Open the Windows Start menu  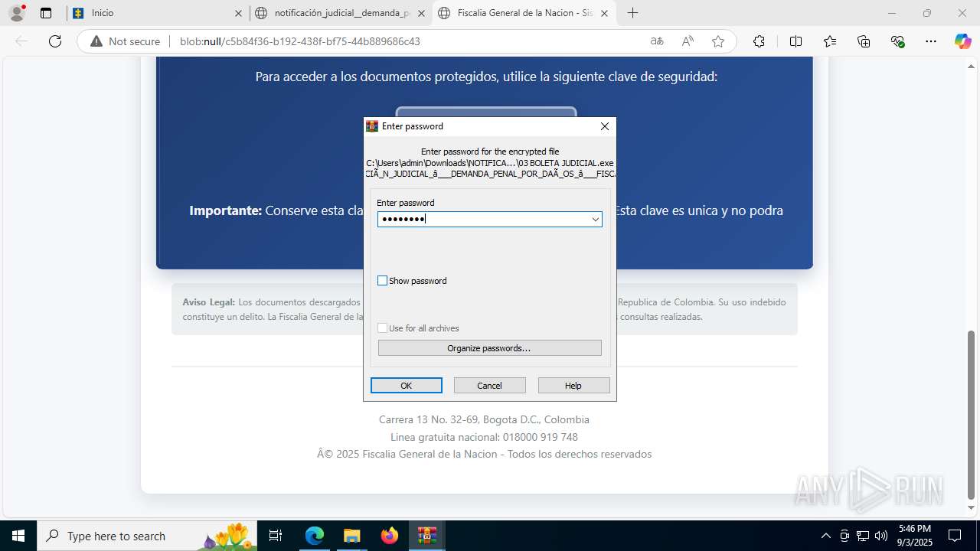pos(18,536)
